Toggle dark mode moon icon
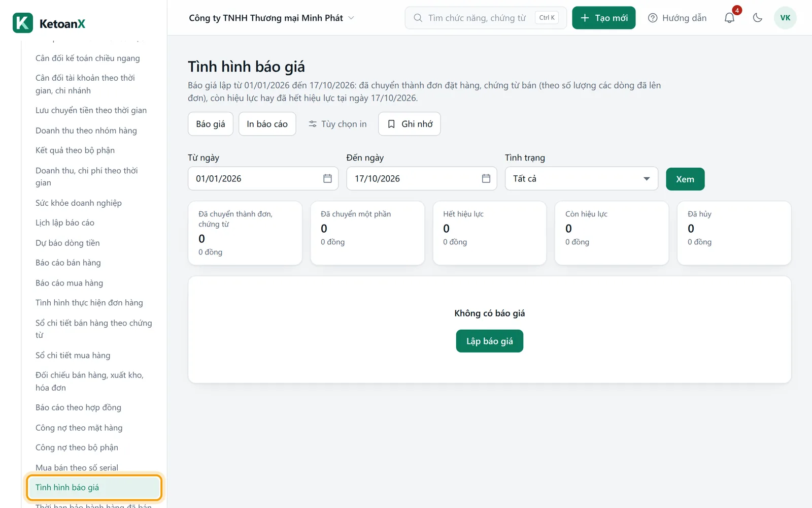The height and width of the screenshot is (508, 812). 758,18
